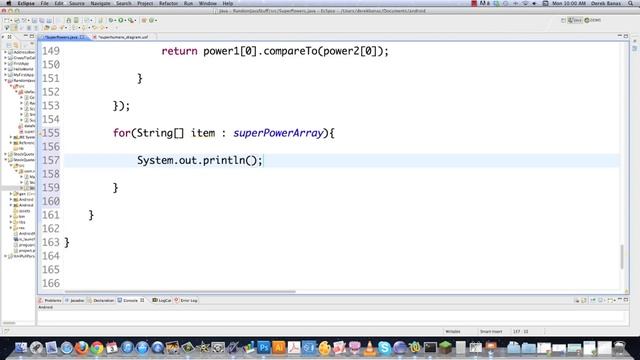
Task: Toggle Link with Editor in Package Explorer
Action: click(x=16, y=44)
